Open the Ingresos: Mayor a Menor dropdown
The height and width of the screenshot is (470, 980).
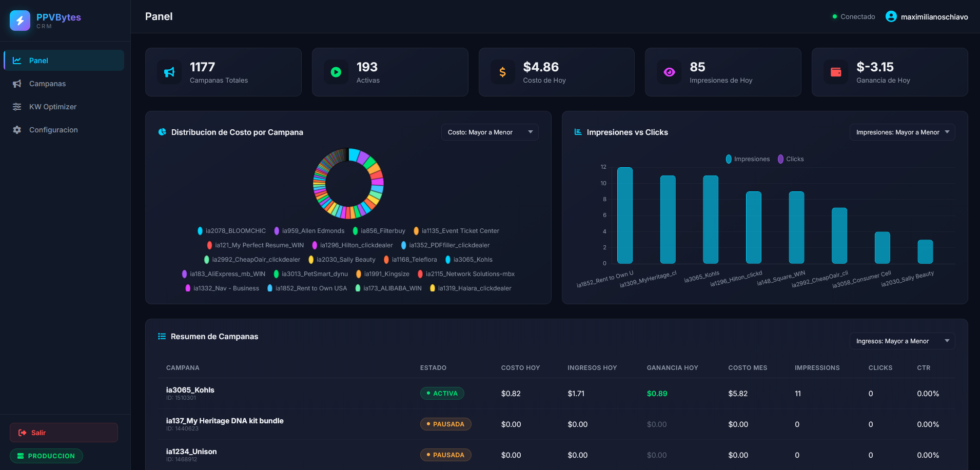(x=902, y=341)
